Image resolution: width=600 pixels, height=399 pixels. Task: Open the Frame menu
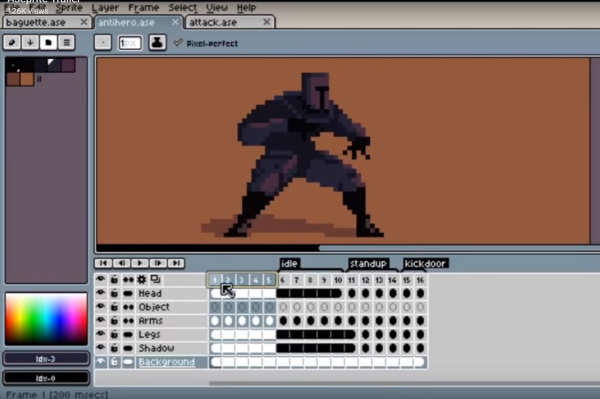[x=143, y=8]
